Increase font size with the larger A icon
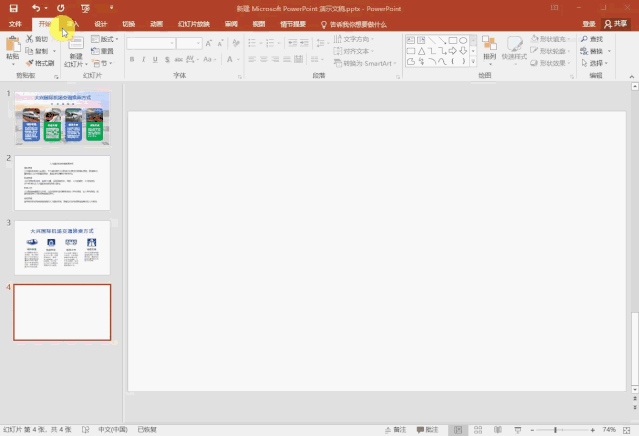This screenshot has width=639, height=436. tap(209, 43)
